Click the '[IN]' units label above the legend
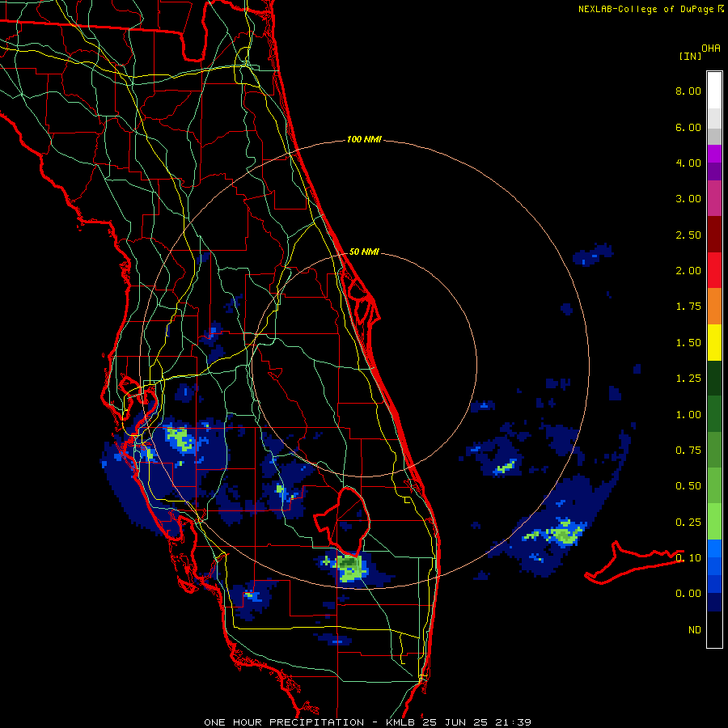The width and height of the screenshot is (728, 728). pos(691,56)
